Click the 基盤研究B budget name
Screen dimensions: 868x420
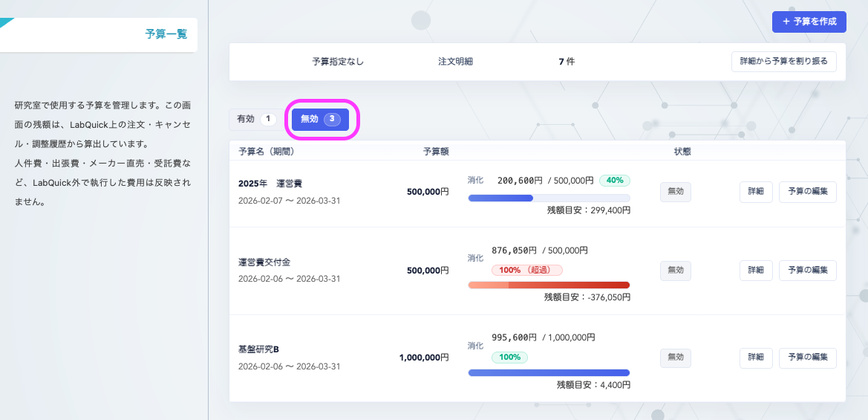[x=258, y=349]
